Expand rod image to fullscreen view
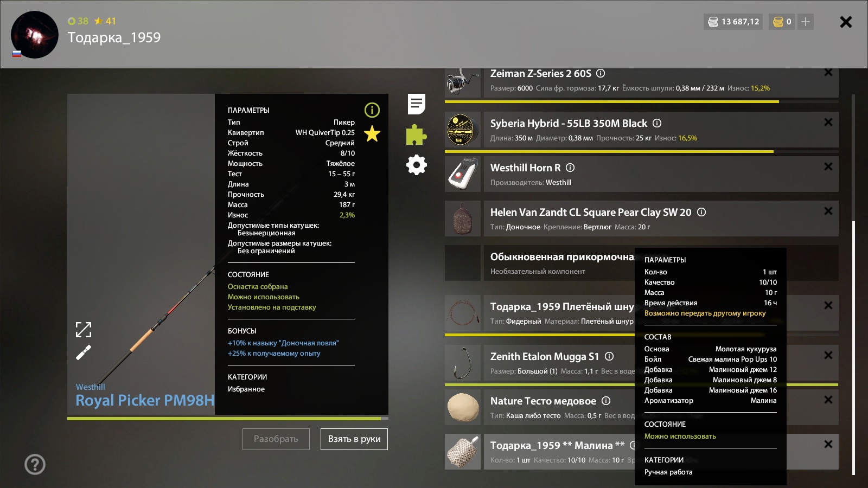 (84, 329)
